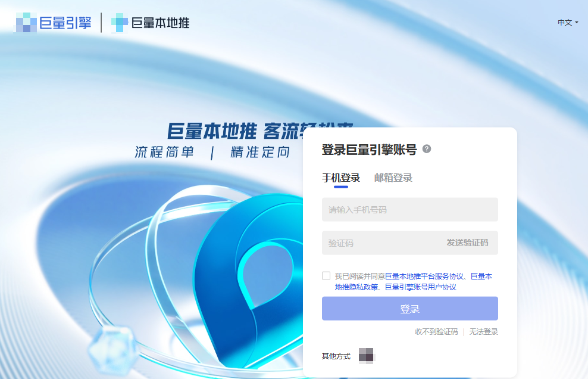Screen dimensions: 588x379
Task: Click the 登录巨量引擎账号 heading
Action: (x=370, y=150)
